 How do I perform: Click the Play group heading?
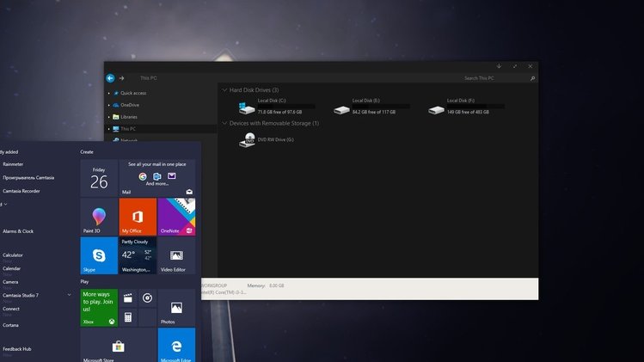[x=84, y=282]
